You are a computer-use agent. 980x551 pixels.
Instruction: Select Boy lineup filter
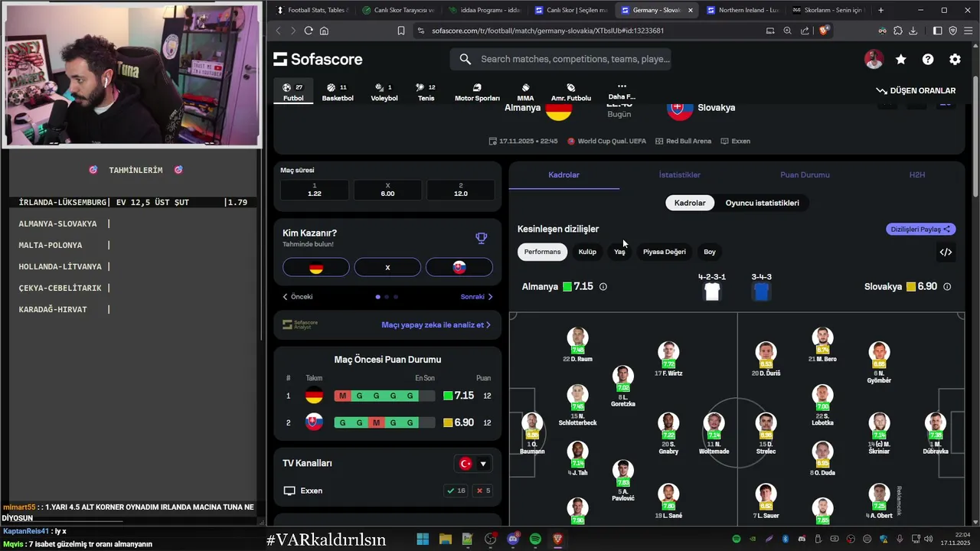click(710, 252)
